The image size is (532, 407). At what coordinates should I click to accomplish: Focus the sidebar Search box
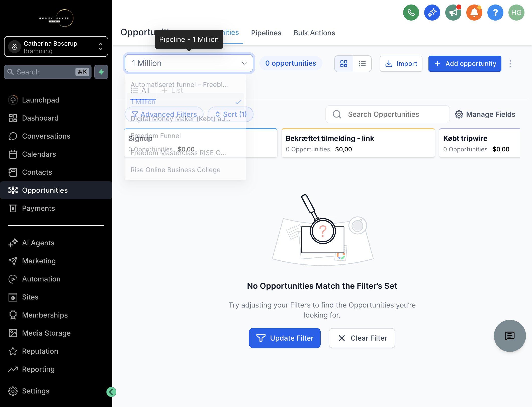pyautogui.click(x=48, y=72)
